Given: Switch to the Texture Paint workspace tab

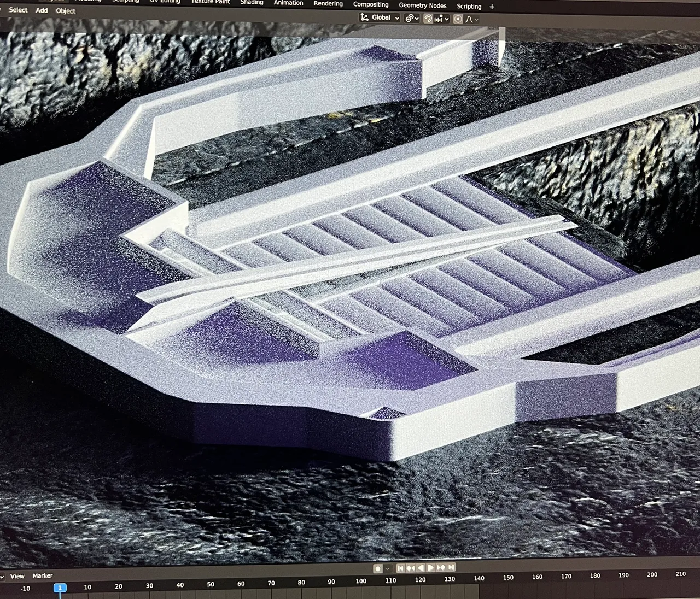Looking at the screenshot, I should (x=211, y=2).
